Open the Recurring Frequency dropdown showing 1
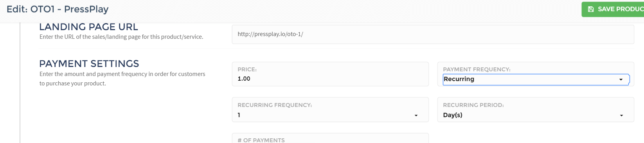Image resolution: width=644 pixels, height=143 pixels. point(330,115)
